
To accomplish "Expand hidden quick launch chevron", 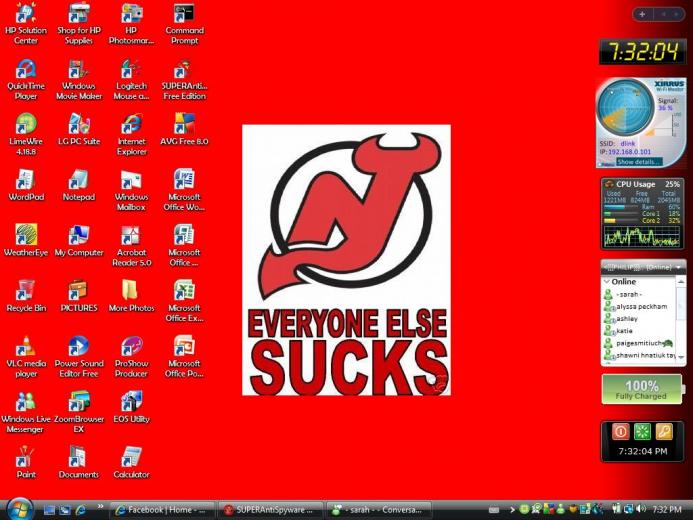I will [100, 506].
